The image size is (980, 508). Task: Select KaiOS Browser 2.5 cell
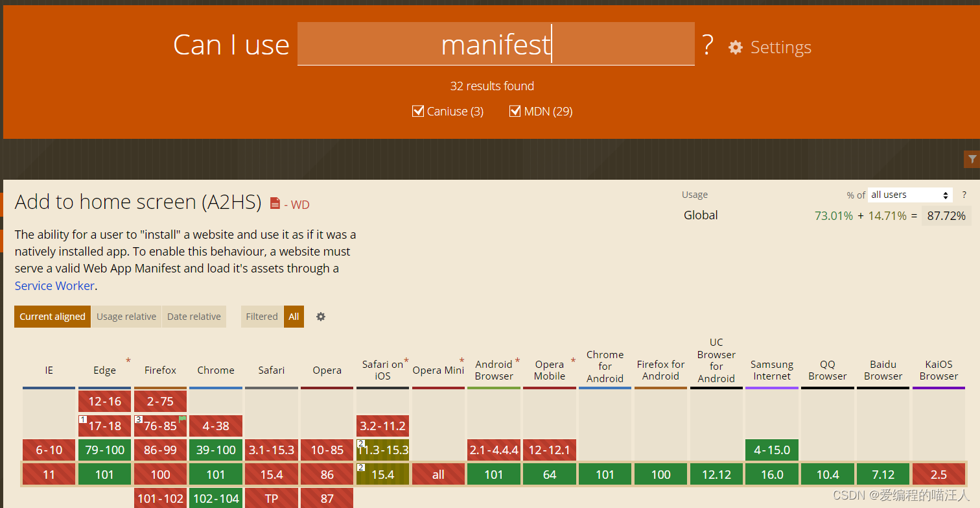coord(939,474)
